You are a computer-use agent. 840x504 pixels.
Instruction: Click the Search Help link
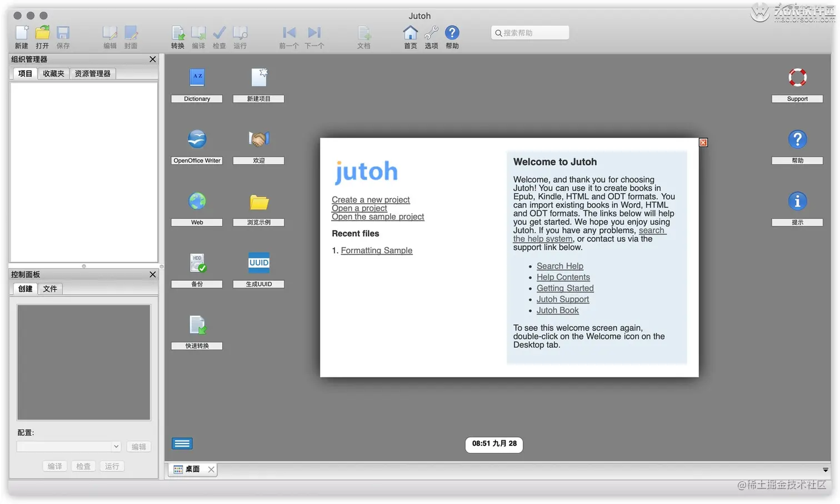(x=560, y=266)
